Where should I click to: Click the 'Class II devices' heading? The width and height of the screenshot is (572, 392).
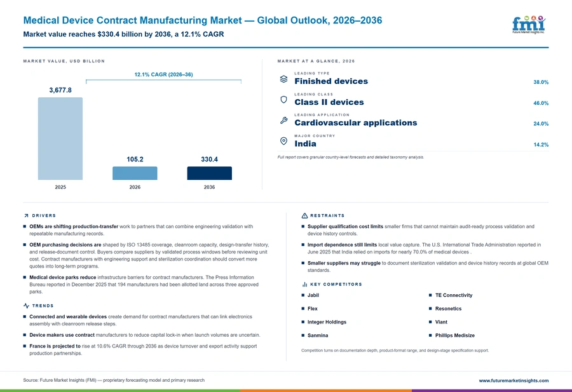pyautogui.click(x=329, y=102)
